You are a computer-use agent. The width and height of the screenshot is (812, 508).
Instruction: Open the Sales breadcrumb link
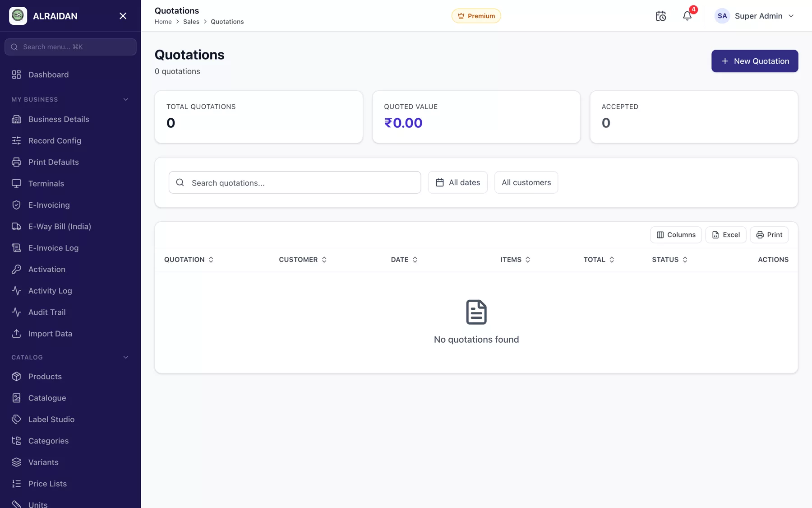click(x=191, y=22)
